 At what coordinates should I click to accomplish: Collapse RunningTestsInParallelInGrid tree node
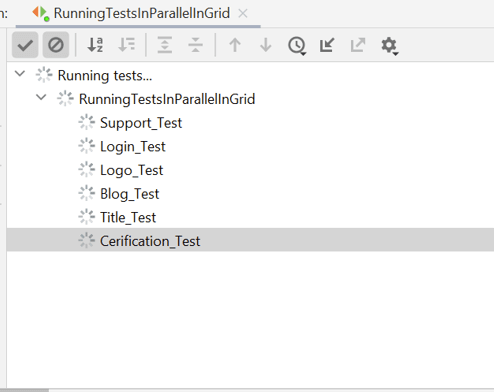click(x=41, y=97)
